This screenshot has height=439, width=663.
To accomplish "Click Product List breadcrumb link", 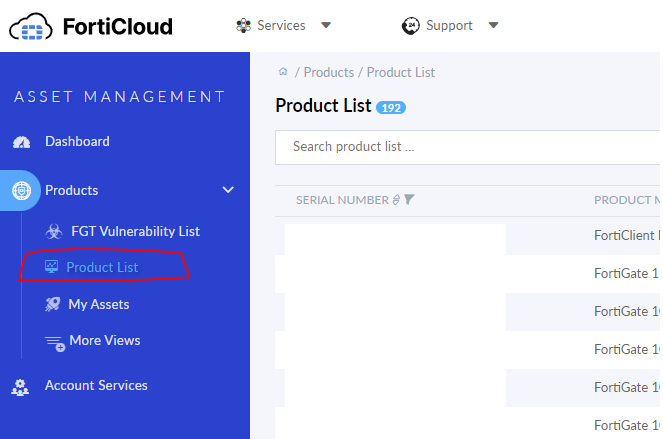I will [400, 72].
